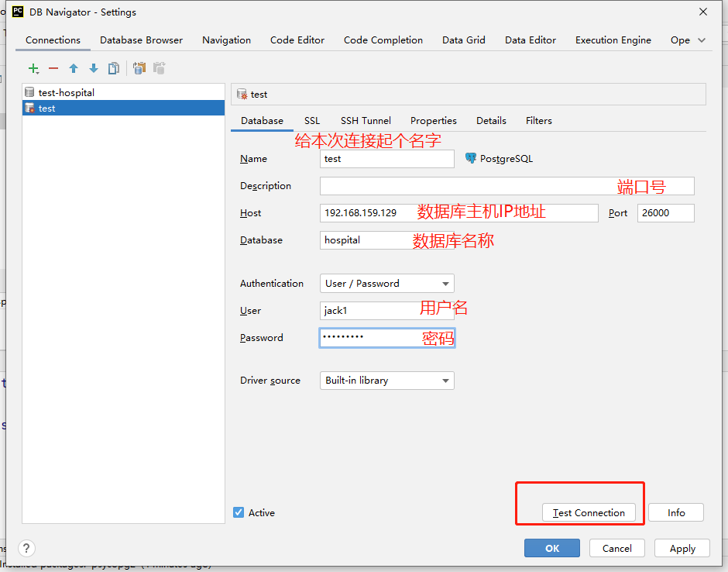Move connection down with down arrow
The image size is (728, 572).
coord(93,69)
